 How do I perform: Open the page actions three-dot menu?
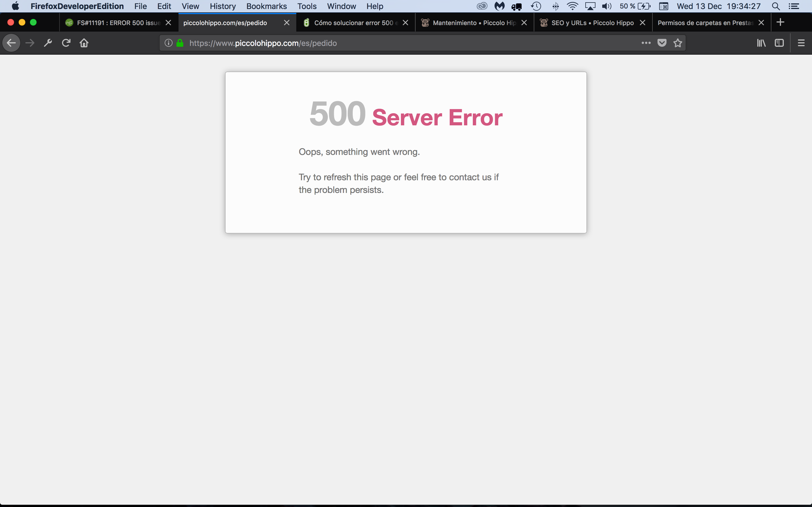[x=646, y=43]
